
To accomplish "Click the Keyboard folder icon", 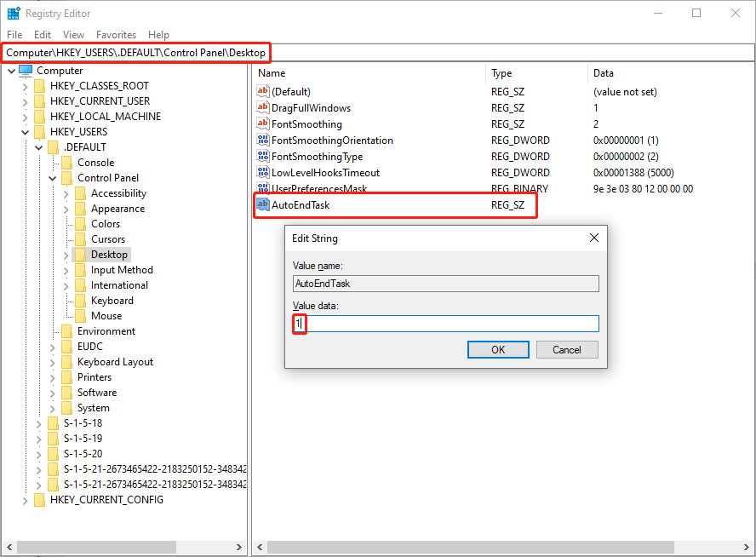I will [81, 301].
